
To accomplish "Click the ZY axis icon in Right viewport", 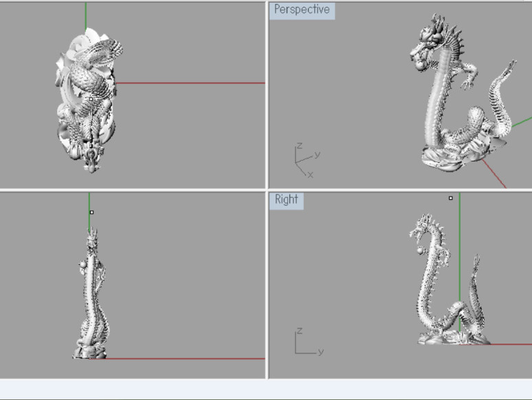I will pos(309,342).
